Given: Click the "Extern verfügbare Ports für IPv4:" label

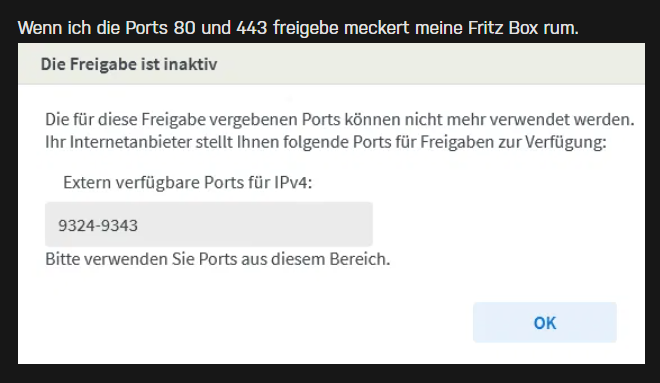Looking at the screenshot, I should pos(187,182).
